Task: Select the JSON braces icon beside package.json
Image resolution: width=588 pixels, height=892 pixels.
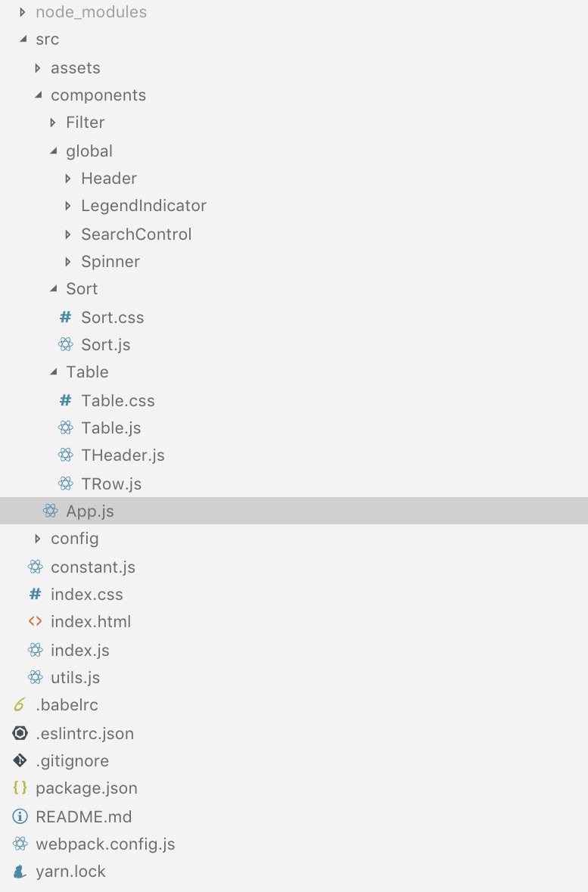Action: pyautogui.click(x=19, y=788)
